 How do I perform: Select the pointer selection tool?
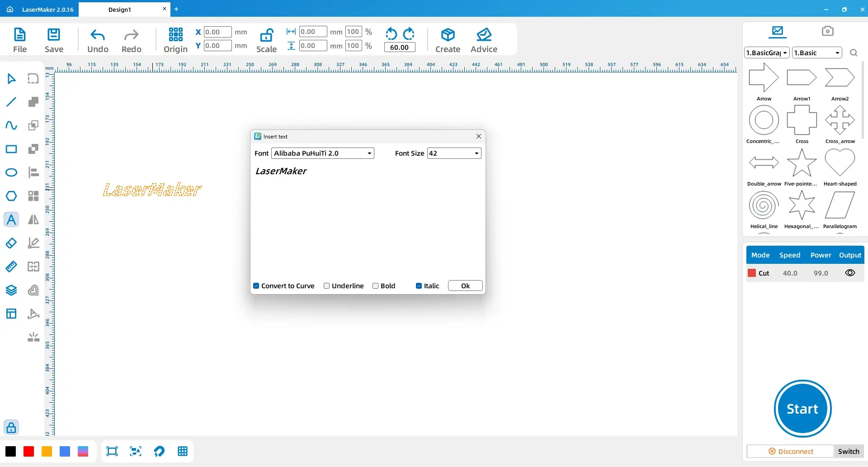(11, 79)
